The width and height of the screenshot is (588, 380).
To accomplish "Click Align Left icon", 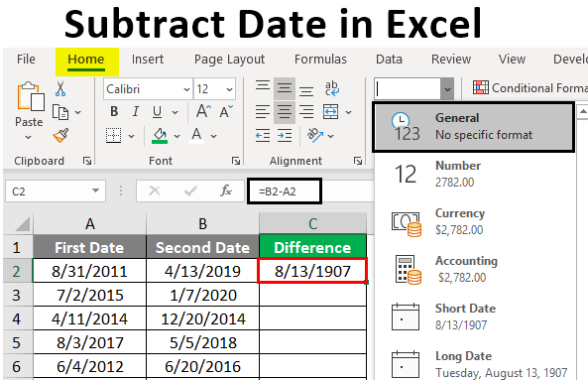I will click(263, 112).
